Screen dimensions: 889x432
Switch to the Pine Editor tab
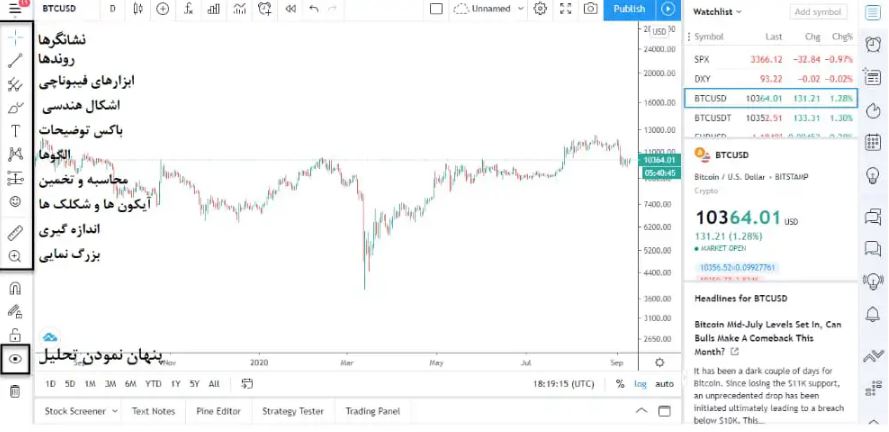(218, 411)
